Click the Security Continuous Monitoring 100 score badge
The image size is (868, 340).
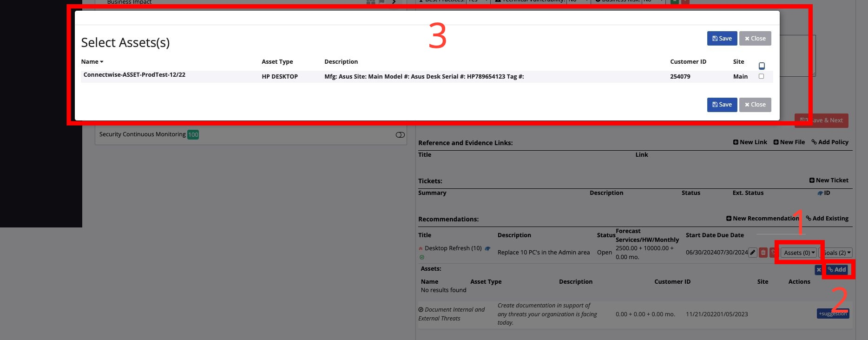click(x=193, y=135)
